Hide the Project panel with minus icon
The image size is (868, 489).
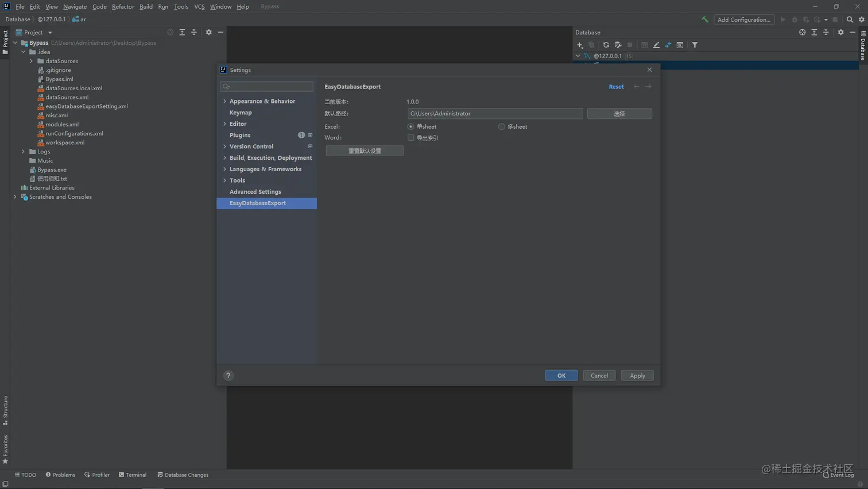tap(220, 32)
